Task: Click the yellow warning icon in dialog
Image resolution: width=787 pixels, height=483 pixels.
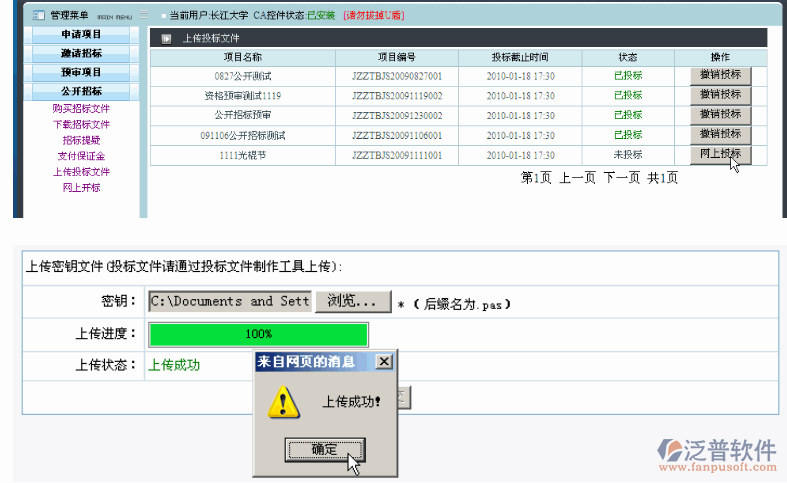Action: pos(286,403)
